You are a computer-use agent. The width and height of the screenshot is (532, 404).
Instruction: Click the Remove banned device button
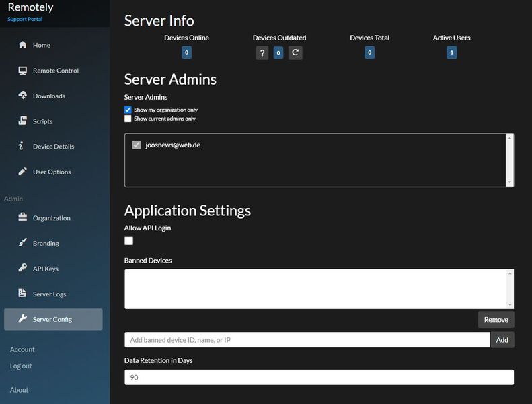(496, 319)
